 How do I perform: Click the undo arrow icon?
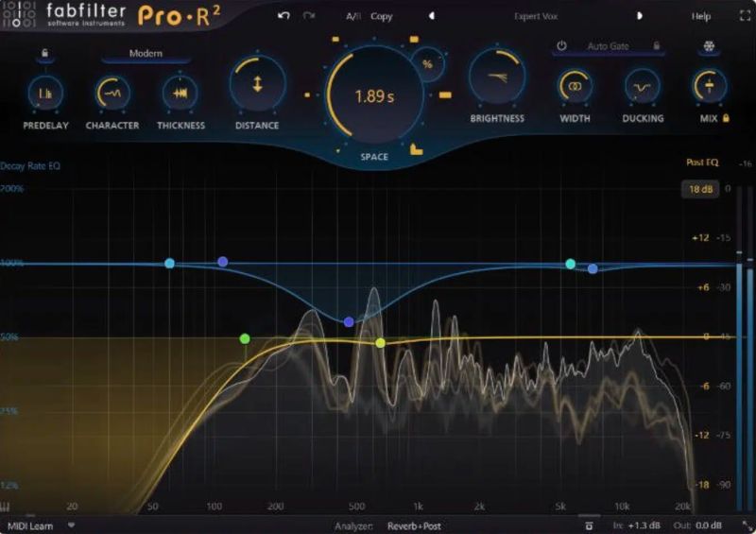coord(283,16)
